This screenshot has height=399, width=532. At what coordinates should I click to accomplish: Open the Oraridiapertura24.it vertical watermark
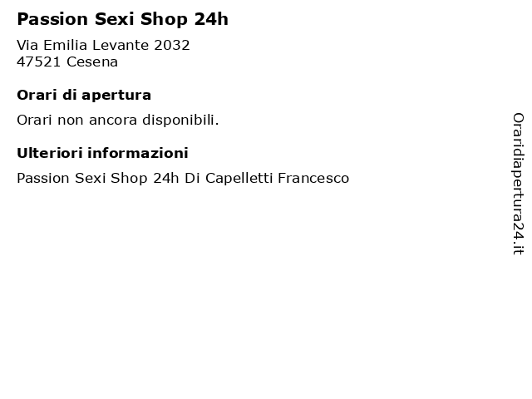518,184
